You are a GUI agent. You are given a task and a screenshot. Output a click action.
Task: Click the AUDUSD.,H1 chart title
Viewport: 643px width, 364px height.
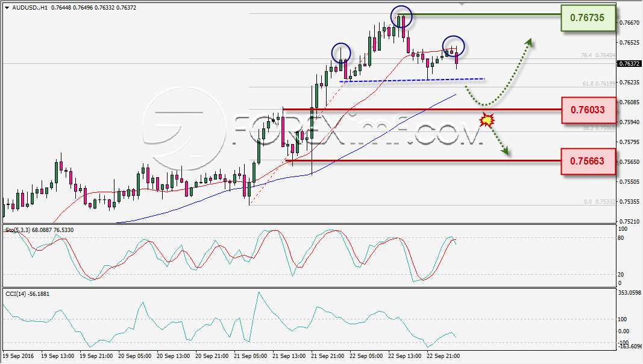(x=29, y=8)
